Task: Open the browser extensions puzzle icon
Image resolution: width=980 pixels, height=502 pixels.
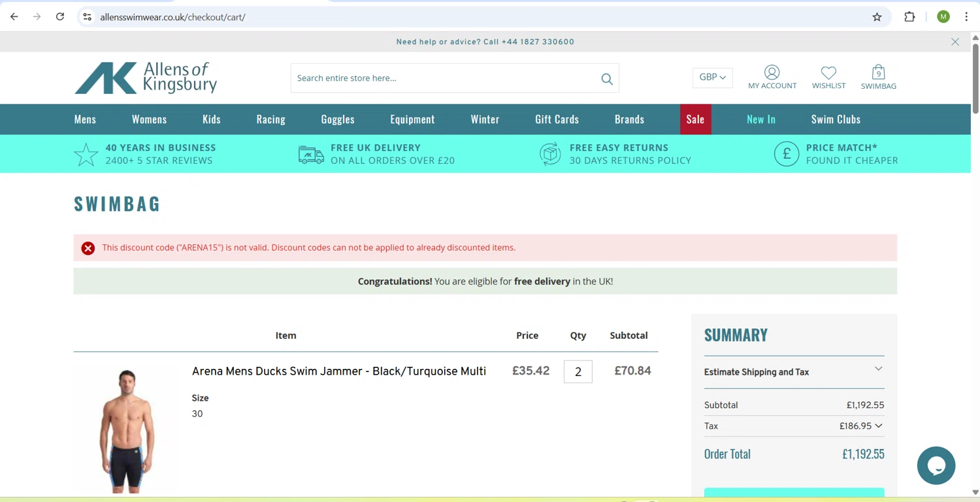Action: click(x=909, y=17)
